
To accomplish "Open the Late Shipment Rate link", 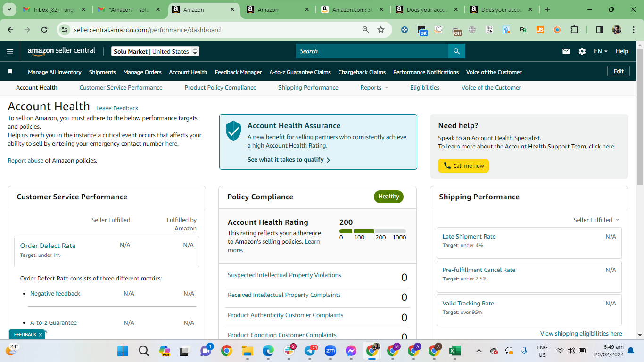I will coord(469,237).
